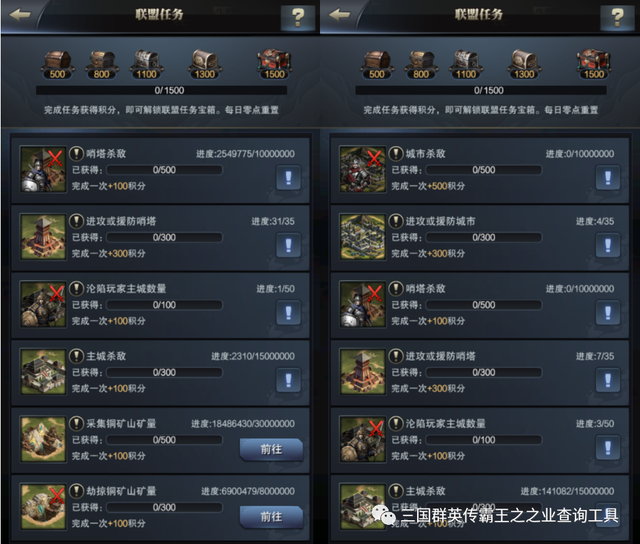Open help question mark on left panel
The height and width of the screenshot is (544, 640).
[x=298, y=18]
